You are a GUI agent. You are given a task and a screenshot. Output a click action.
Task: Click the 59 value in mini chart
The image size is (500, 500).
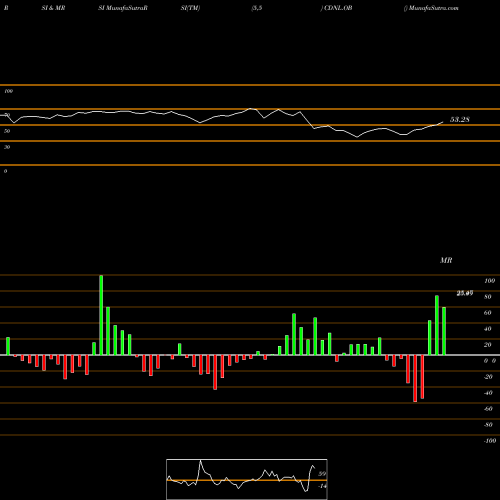click(322, 474)
